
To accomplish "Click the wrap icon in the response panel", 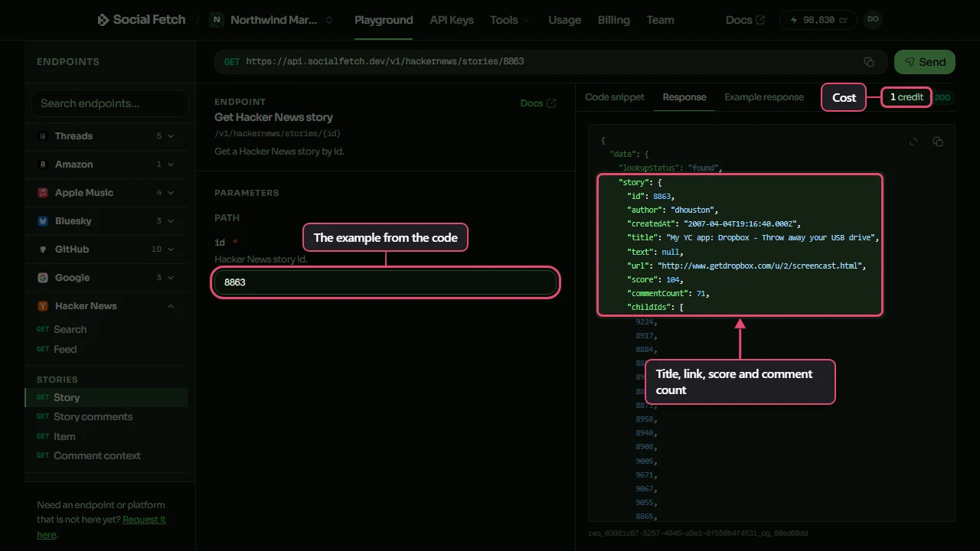I will point(913,142).
